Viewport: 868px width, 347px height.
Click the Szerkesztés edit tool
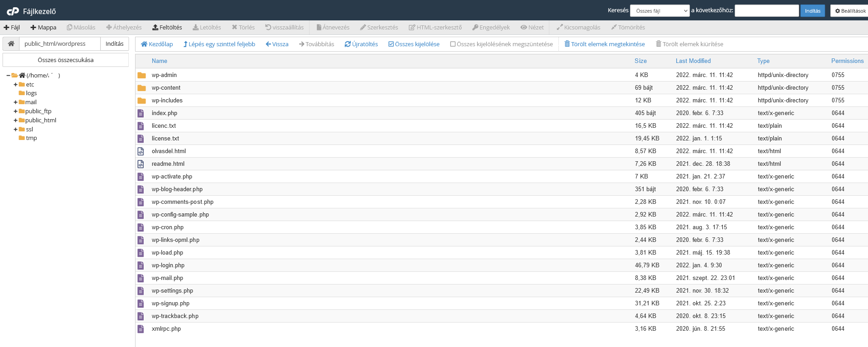(x=379, y=27)
